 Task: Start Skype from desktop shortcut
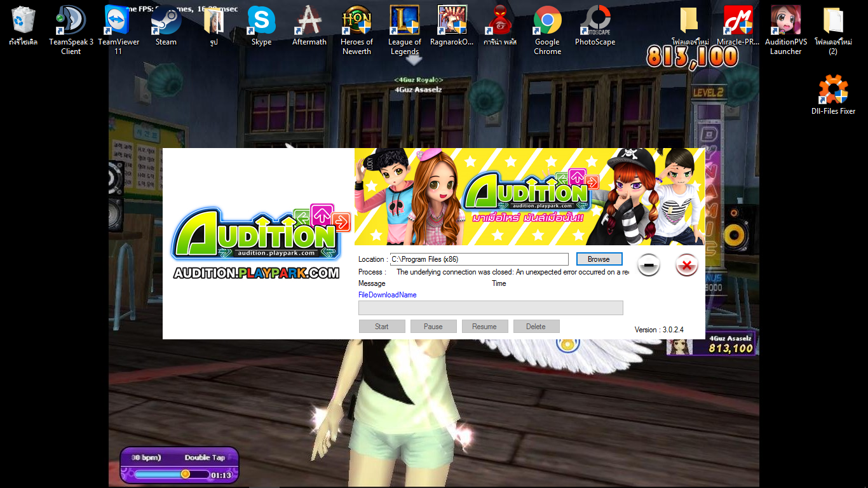pos(261,27)
